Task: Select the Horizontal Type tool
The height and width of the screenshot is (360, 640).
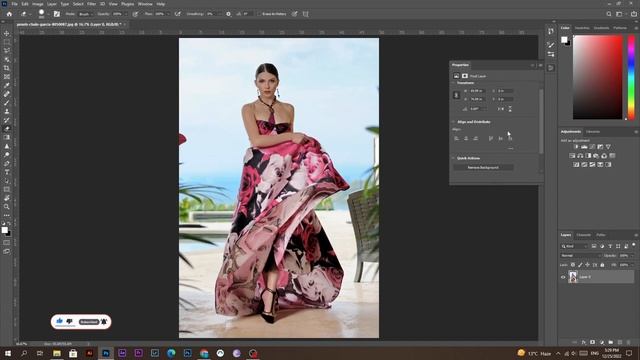Action: (x=7, y=172)
